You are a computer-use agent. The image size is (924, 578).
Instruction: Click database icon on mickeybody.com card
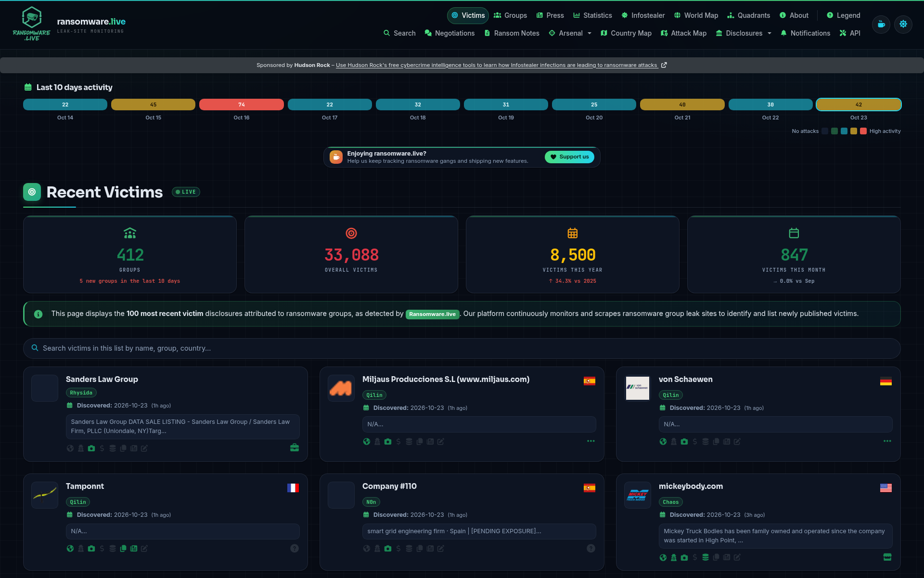(706, 557)
